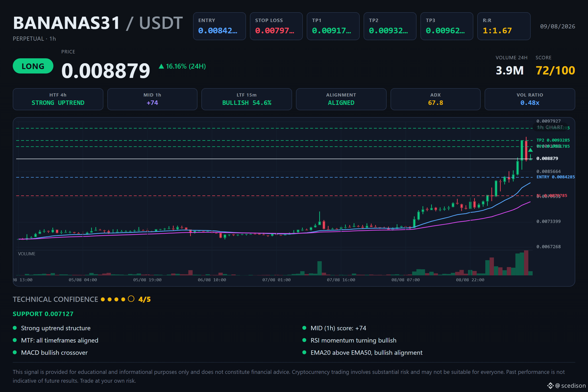Click the 0.0085664 axis label
This screenshot has height=392, width=588.
[x=549, y=171]
